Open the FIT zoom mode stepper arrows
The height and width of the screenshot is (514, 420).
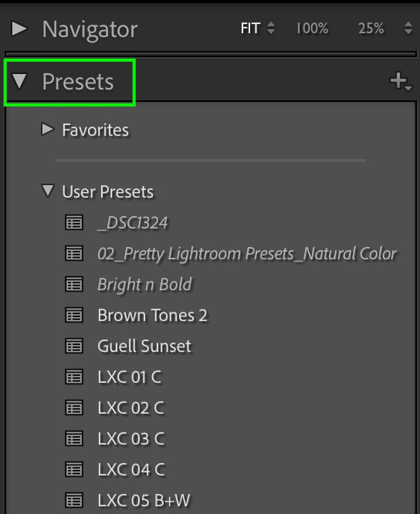pos(271,28)
